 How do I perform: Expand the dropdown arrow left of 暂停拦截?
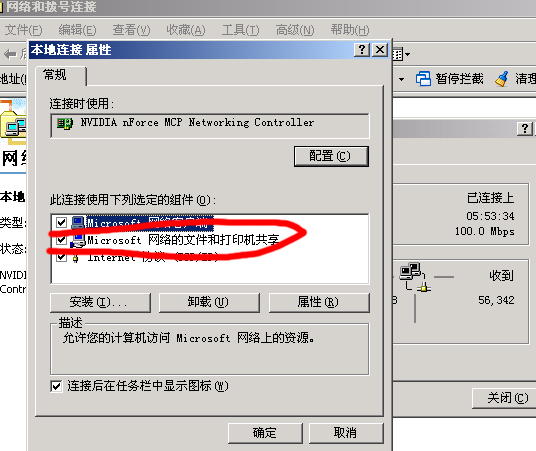[401, 79]
